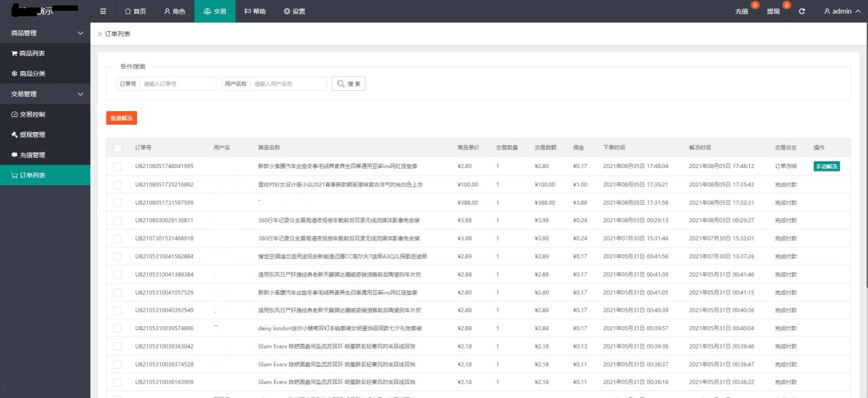Click the 订单冻结 status in the first row
Image resolution: width=868 pixels, height=398 pixels.
point(786,166)
